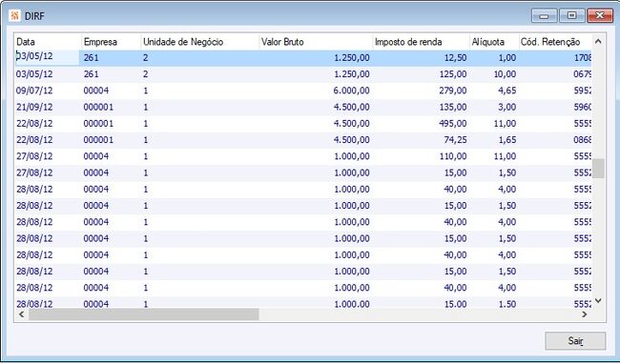The image size is (620, 364).
Task: Sort by the Empresa column header
Action: [111, 42]
